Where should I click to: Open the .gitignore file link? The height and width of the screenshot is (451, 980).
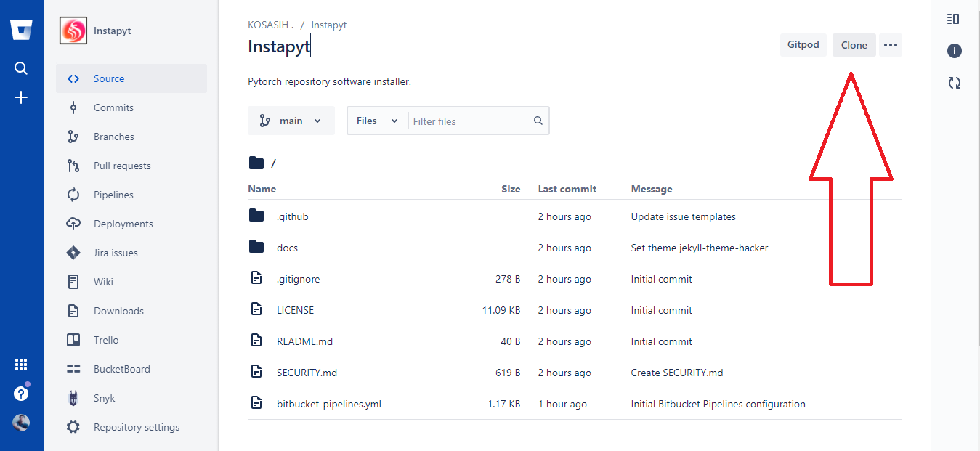(x=298, y=279)
